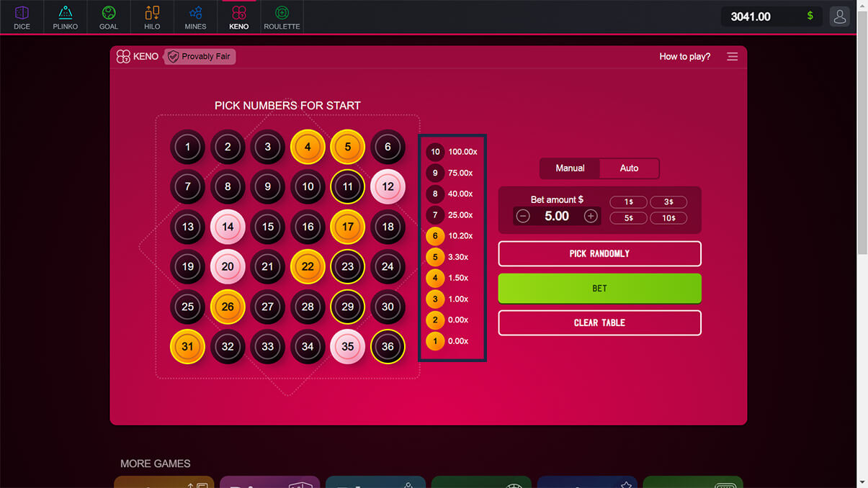
Task: Deselect highlighted number 4 ball
Action: pyautogui.click(x=308, y=147)
